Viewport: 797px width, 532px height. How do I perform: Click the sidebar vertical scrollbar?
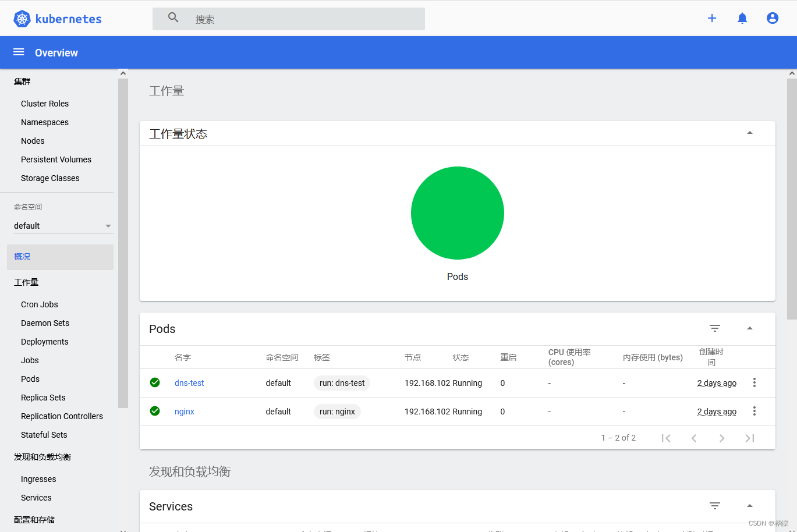pyautogui.click(x=123, y=243)
